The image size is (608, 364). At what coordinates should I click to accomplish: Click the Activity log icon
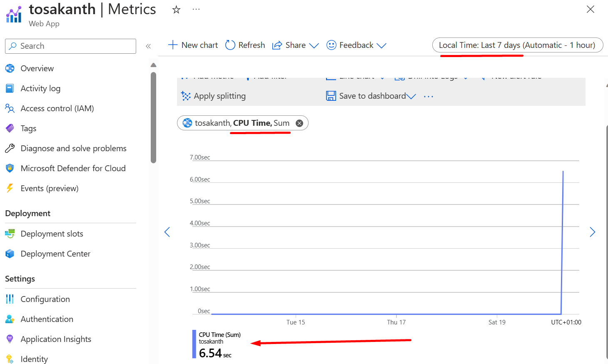point(10,88)
